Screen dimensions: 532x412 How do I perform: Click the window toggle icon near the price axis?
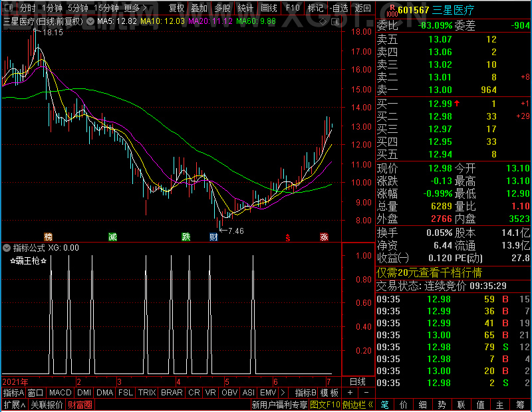click(x=335, y=22)
